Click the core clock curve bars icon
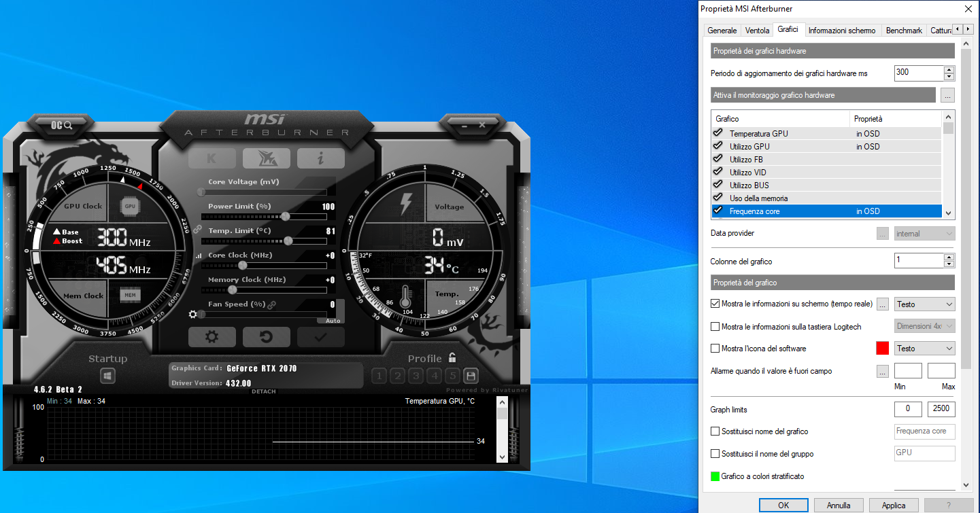This screenshot has width=980, height=513. 199,256
